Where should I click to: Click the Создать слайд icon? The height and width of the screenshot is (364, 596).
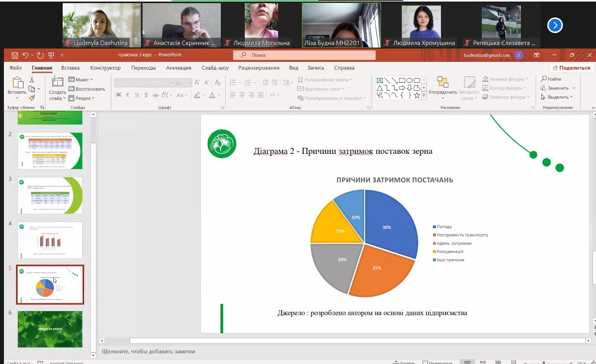pos(57,82)
